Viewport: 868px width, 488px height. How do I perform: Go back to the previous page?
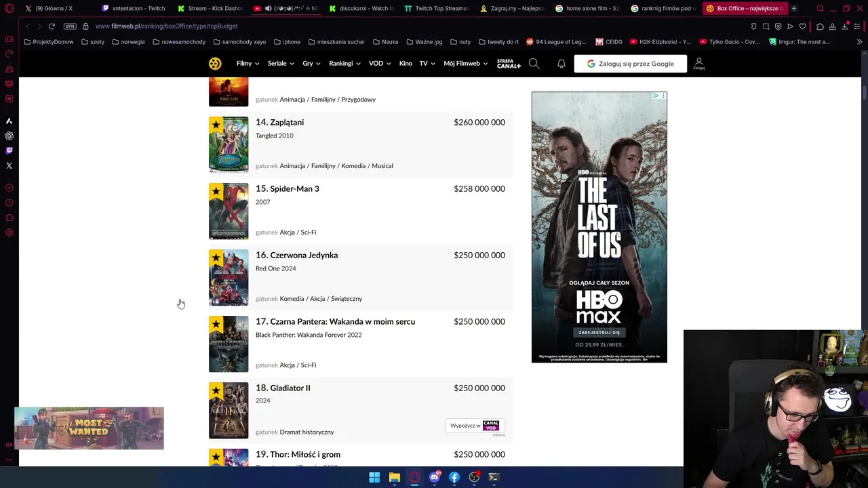pos(27,26)
